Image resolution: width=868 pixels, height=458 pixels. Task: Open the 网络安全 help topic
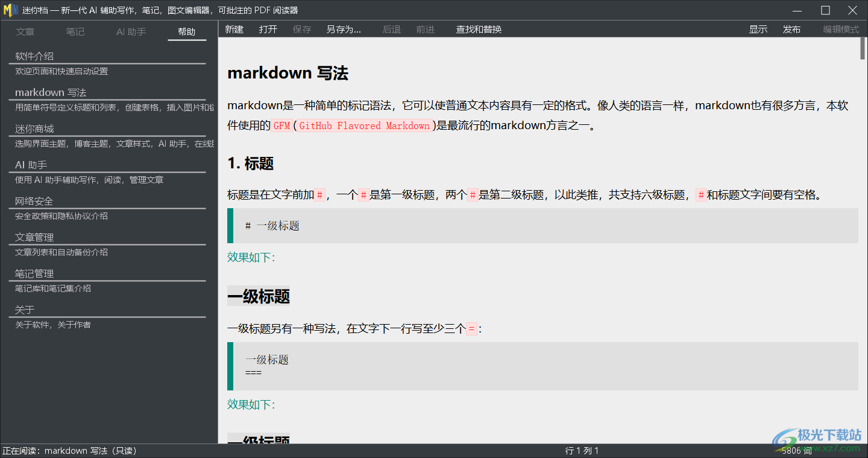[34, 201]
